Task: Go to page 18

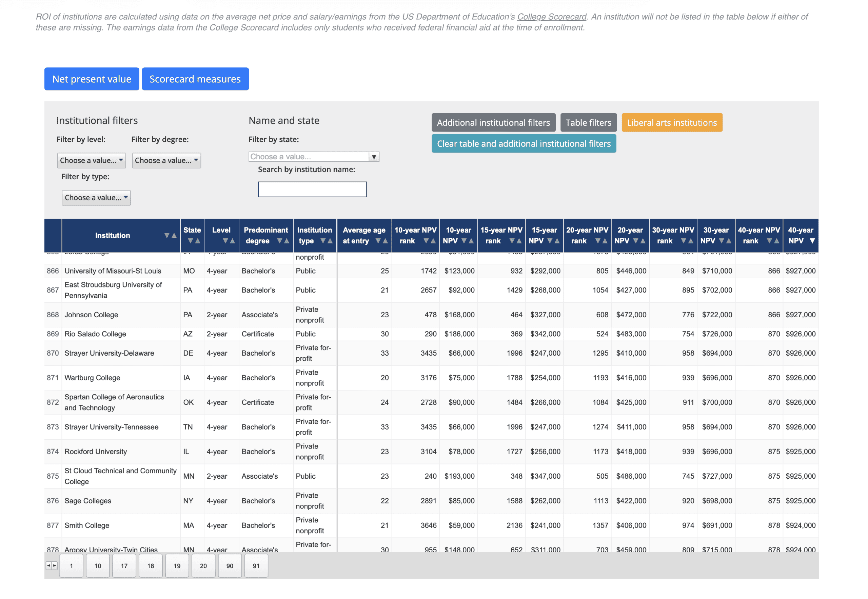Action: [151, 566]
